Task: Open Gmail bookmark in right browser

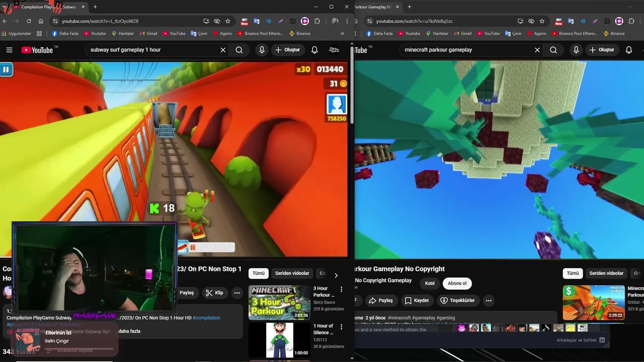Action: point(462,34)
